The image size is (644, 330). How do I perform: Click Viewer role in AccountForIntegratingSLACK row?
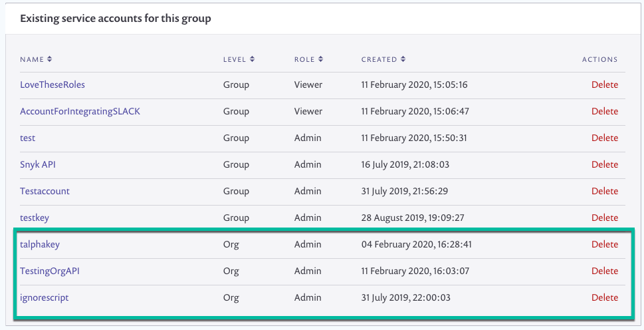(308, 111)
